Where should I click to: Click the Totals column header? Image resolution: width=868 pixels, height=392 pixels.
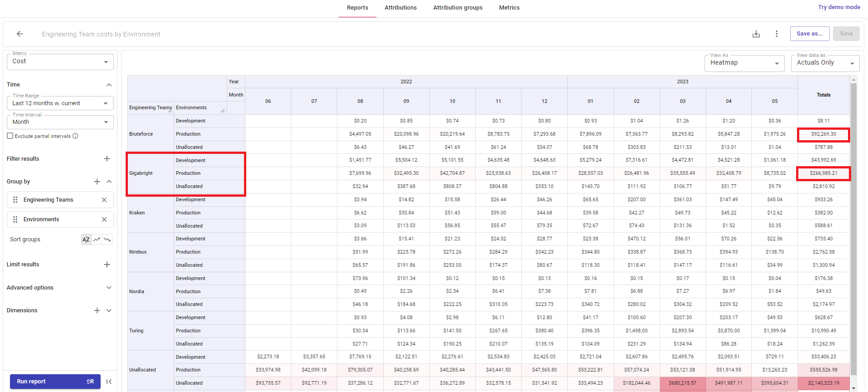[x=823, y=95]
